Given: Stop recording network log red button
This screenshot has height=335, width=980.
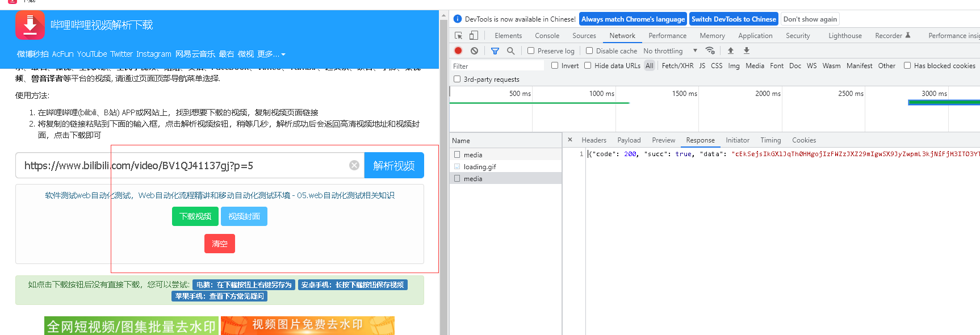Looking at the screenshot, I should tap(458, 51).
